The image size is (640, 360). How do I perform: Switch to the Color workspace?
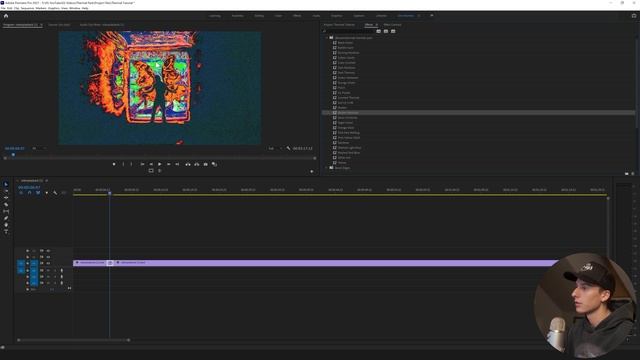pyautogui.click(x=278, y=16)
